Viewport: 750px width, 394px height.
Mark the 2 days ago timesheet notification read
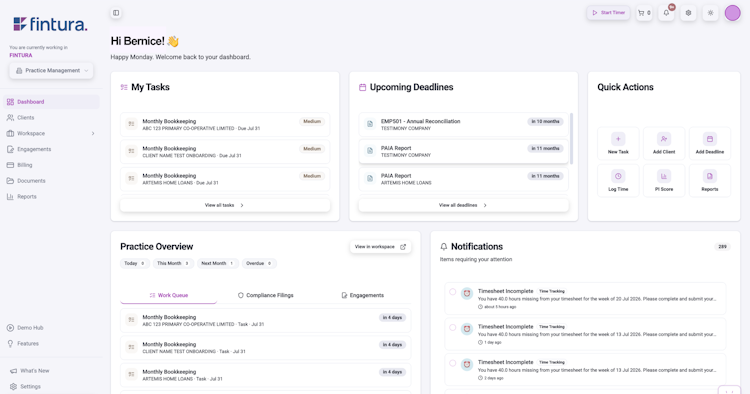[x=452, y=363]
